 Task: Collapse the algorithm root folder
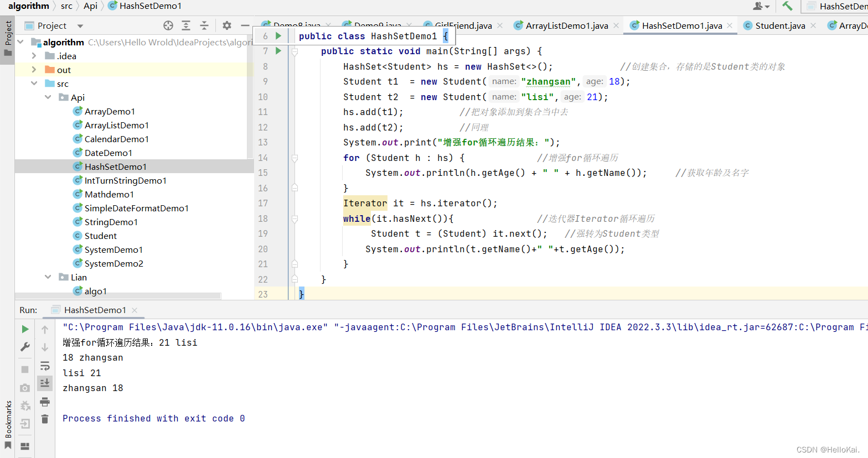(x=20, y=42)
